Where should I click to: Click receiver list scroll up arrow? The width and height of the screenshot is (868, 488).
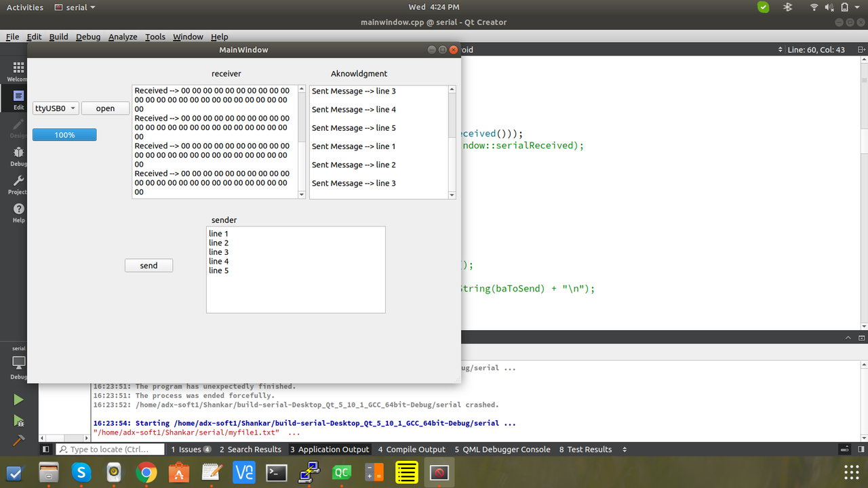click(x=302, y=89)
